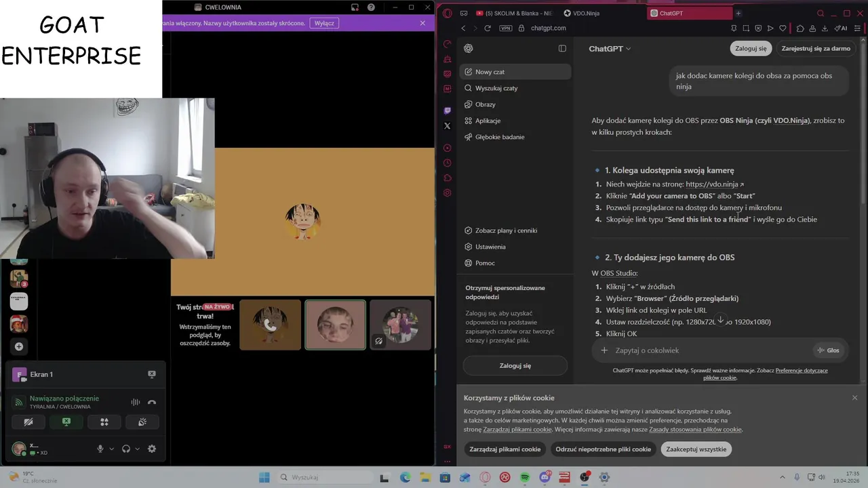Toggle the Opera VPN badge
The width and height of the screenshot is (868, 488).
click(x=505, y=28)
